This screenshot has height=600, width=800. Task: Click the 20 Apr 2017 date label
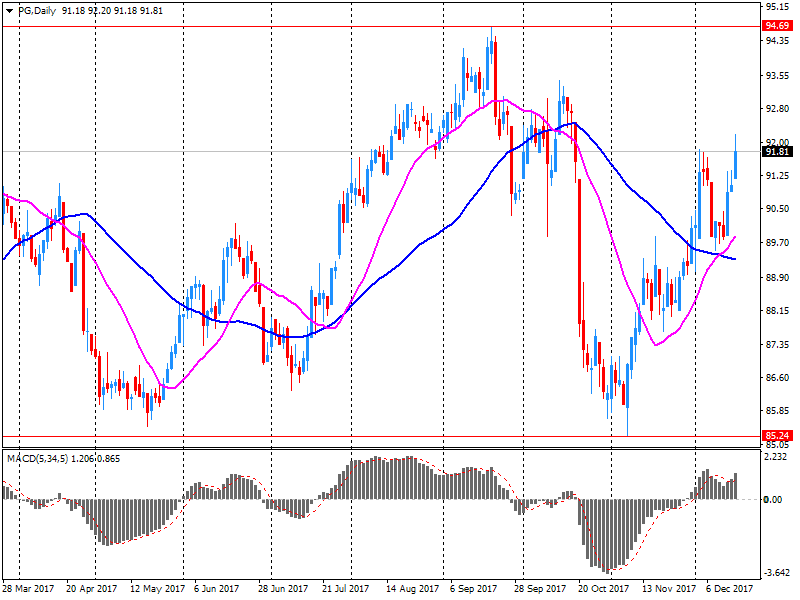(91, 588)
